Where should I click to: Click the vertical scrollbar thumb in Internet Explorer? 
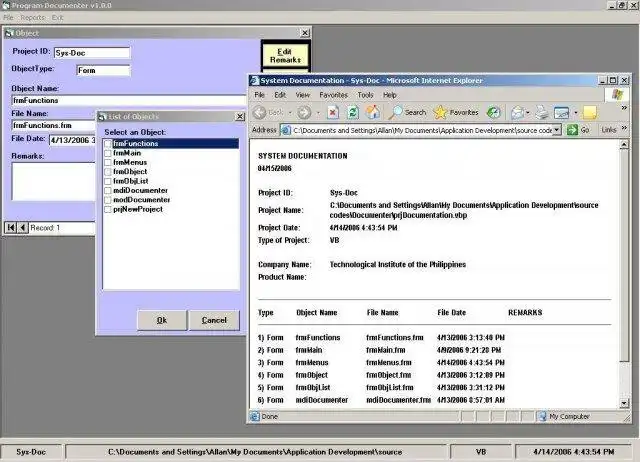click(624, 255)
